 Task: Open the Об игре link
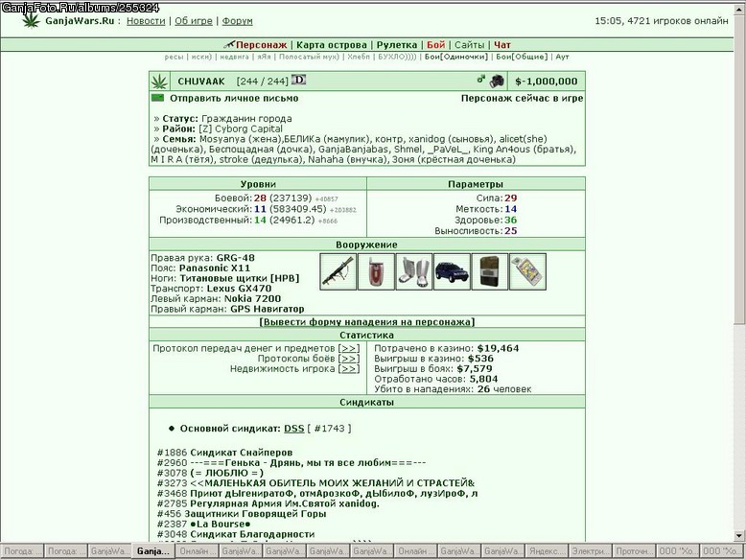[x=193, y=21]
